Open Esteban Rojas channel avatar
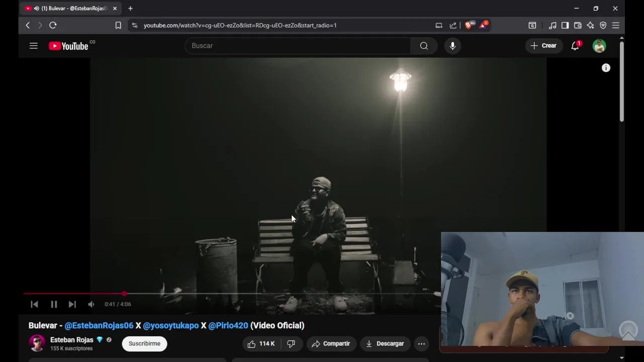The height and width of the screenshot is (362, 644). (37, 343)
